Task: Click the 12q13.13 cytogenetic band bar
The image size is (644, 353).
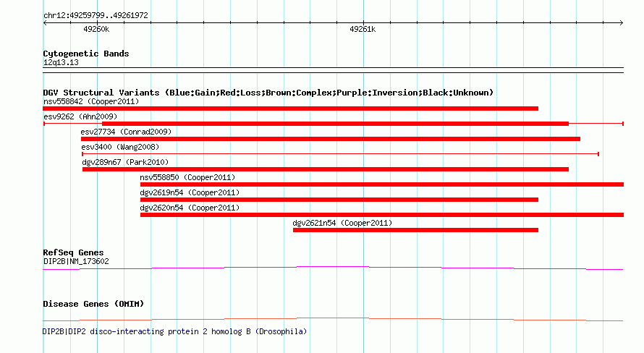Action: point(333,70)
